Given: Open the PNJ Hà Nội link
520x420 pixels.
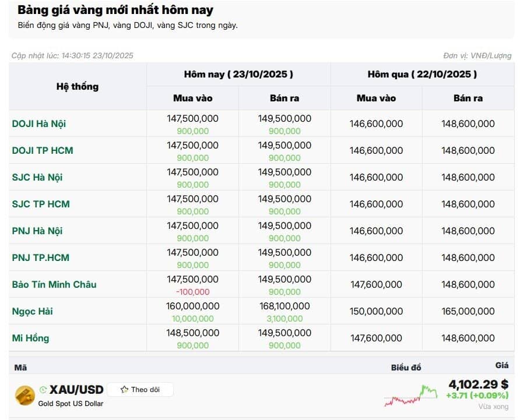Looking at the screenshot, I should tap(37, 231).
